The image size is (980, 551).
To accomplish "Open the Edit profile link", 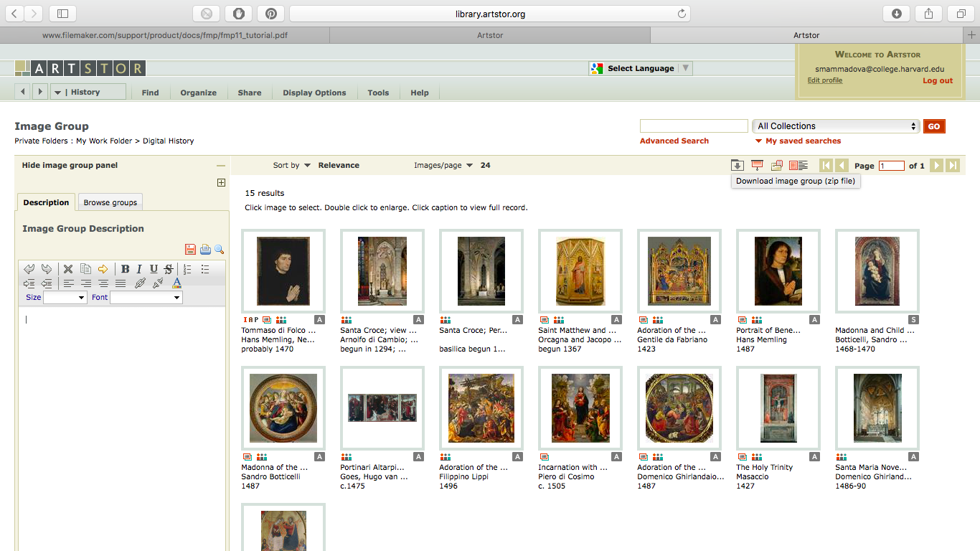I will (825, 80).
